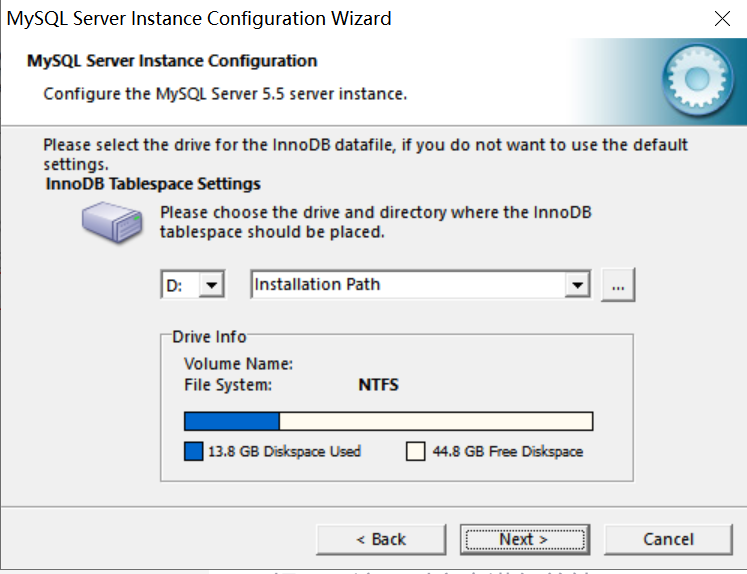
Task: Click the white Free Diskspace swatch
Action: click(x=415, y=451)
